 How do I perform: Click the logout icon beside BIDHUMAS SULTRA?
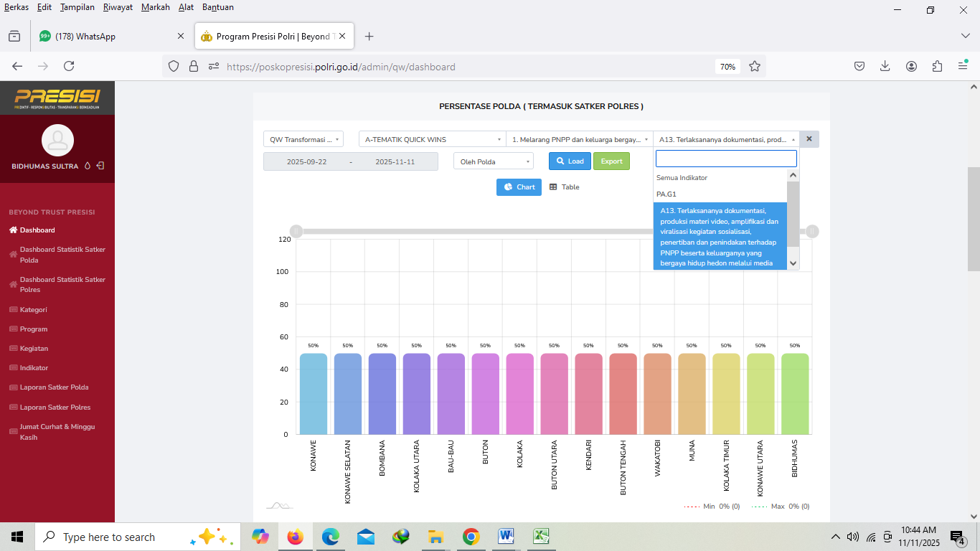[x=100, y=166]
